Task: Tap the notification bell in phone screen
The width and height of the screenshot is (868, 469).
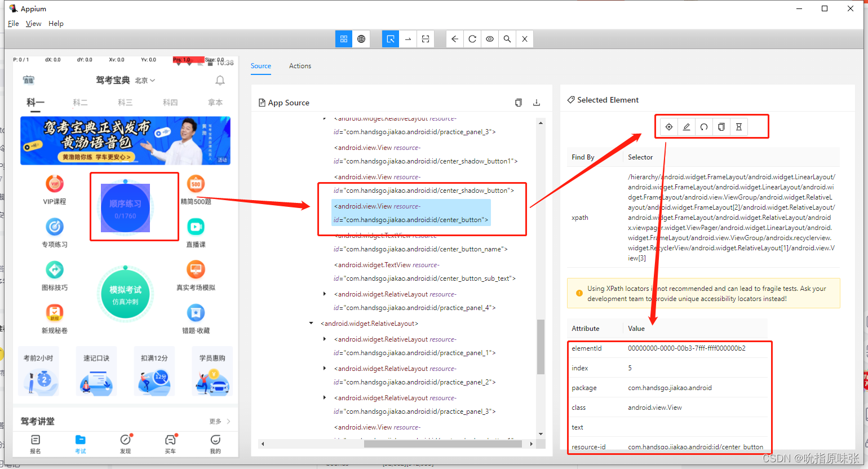Action: 220,80
